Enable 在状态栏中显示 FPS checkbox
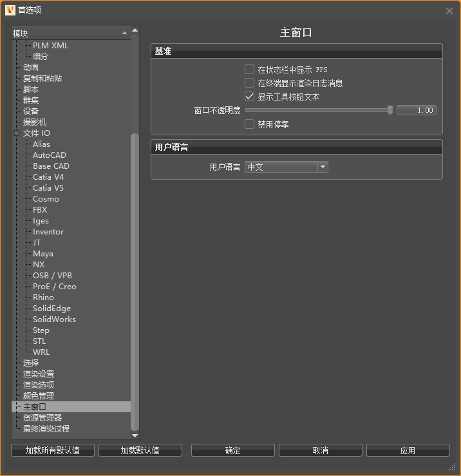This screenshot has width=461, height=476. (249, 70)
